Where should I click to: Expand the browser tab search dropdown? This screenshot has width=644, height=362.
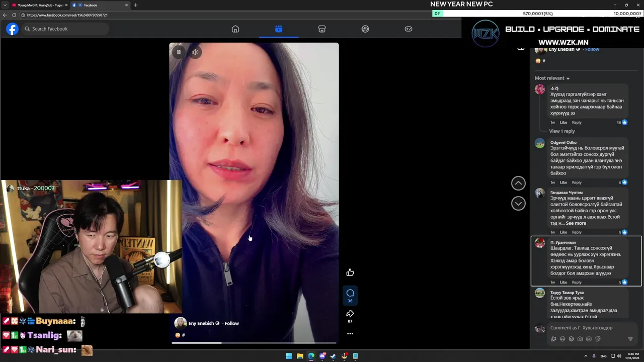pos(4,5)
